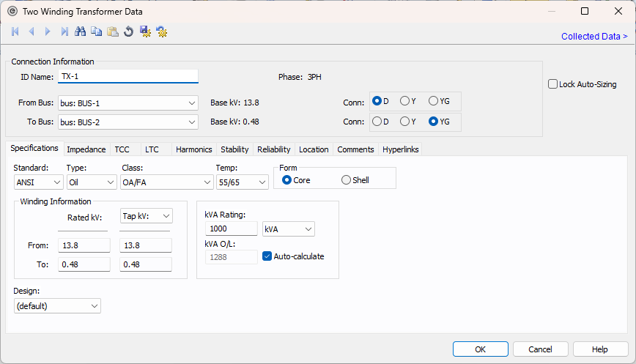This screenshot has width=636, height=364.
Task: Click the kVA Rating input field
Action: [231, 229]
